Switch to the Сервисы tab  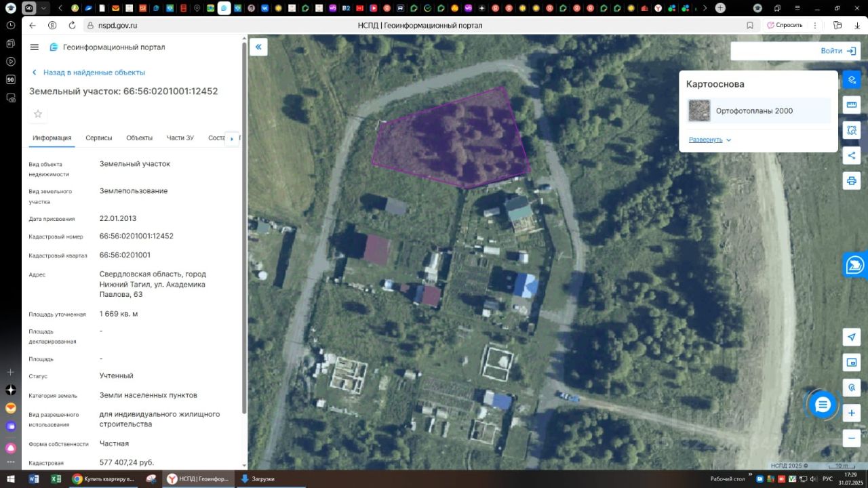[x=99, y=138]
